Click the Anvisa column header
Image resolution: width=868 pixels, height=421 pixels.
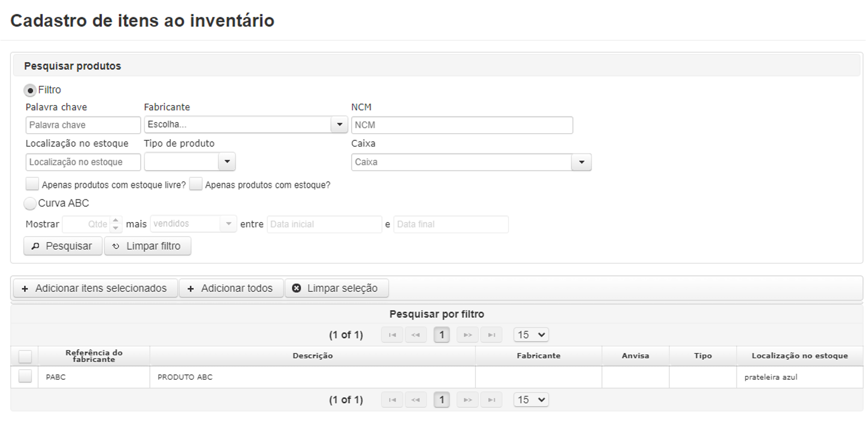[x=635, y=356]
